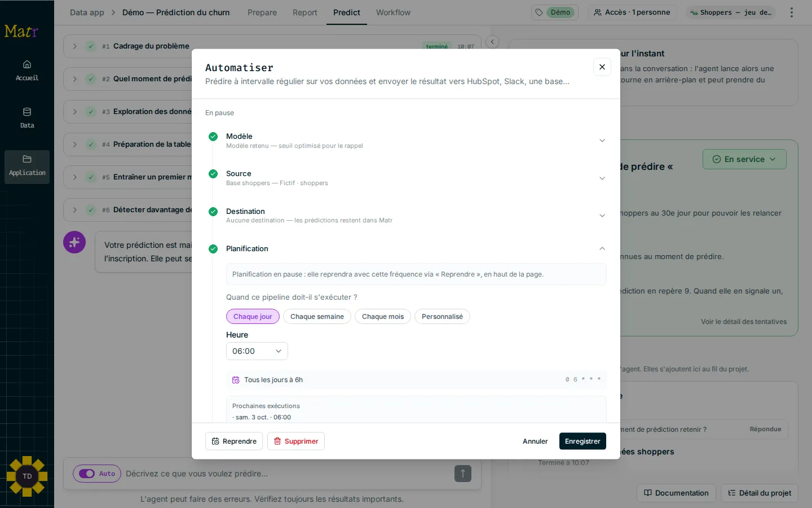Open the TD user avatar
This screenshot has width=812, height=508.
coord(27,476)
